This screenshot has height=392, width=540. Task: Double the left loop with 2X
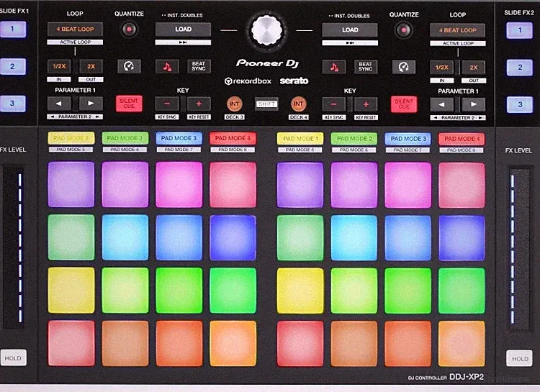91,66
